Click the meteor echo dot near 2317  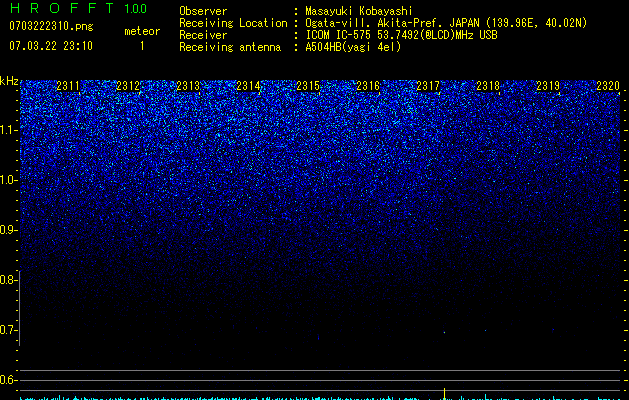[x=444, y=332]
